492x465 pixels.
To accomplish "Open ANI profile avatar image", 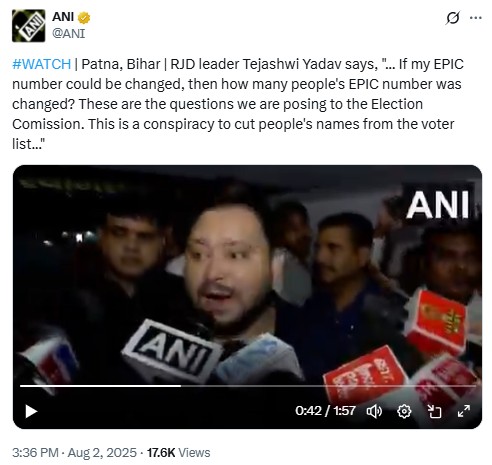I will point(28,26).
